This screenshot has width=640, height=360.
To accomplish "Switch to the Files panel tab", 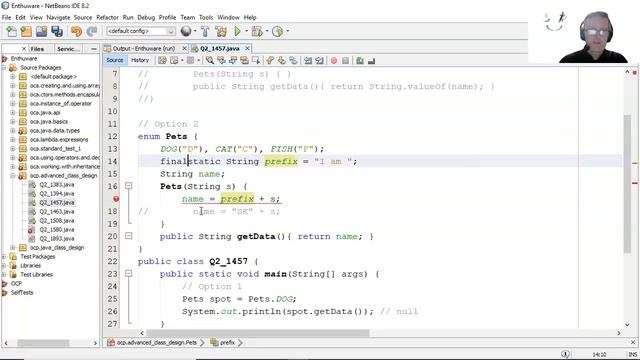I will point(37,49).
